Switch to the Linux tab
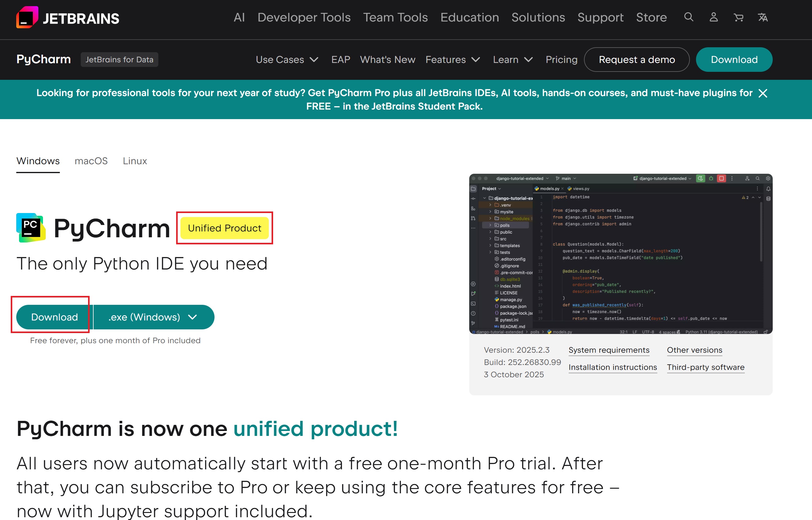 tap(135, 161)
